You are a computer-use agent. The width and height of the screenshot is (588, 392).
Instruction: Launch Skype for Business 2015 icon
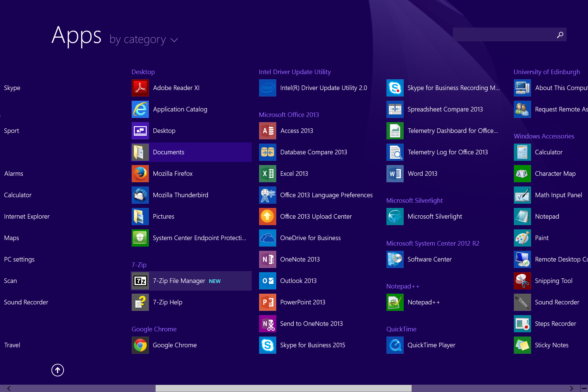pyautogui.click(x=267, y=345)
